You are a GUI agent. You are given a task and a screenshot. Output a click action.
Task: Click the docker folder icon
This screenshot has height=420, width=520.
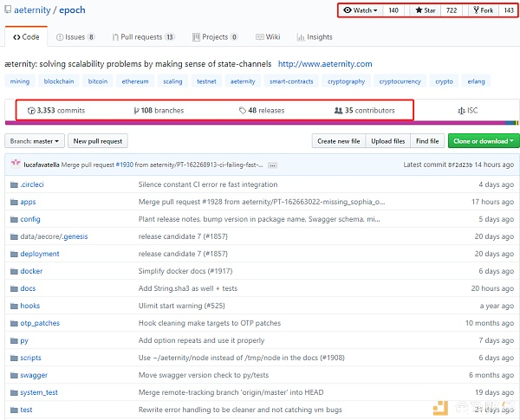14,271
